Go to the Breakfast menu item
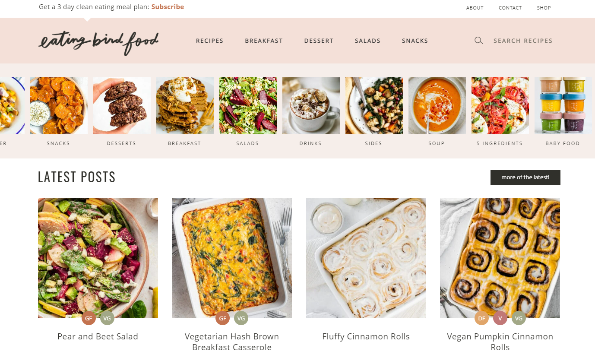 pyautogui.click(x=264, y=41)
